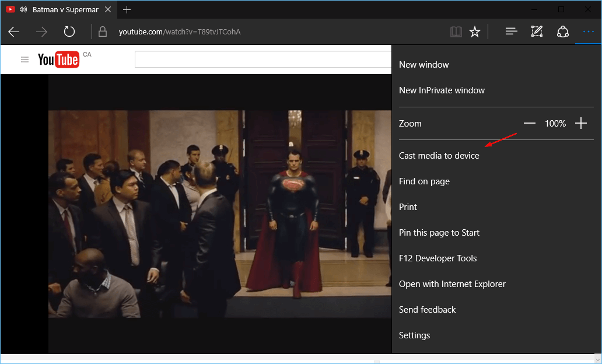
Task: Open Reading view
Action: 456,32
